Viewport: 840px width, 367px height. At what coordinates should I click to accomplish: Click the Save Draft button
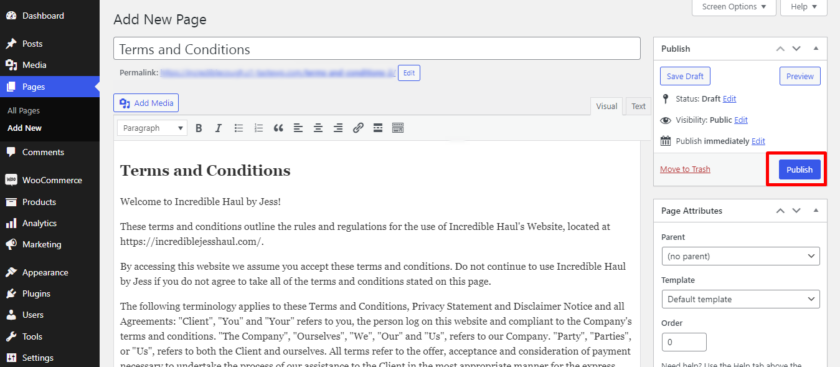coord(685,76)
